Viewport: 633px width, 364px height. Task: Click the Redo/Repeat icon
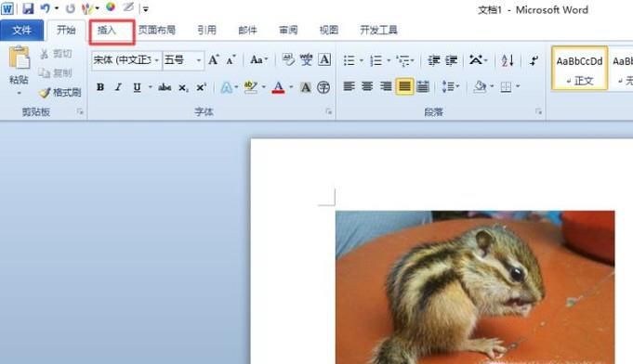coord(71,8)
